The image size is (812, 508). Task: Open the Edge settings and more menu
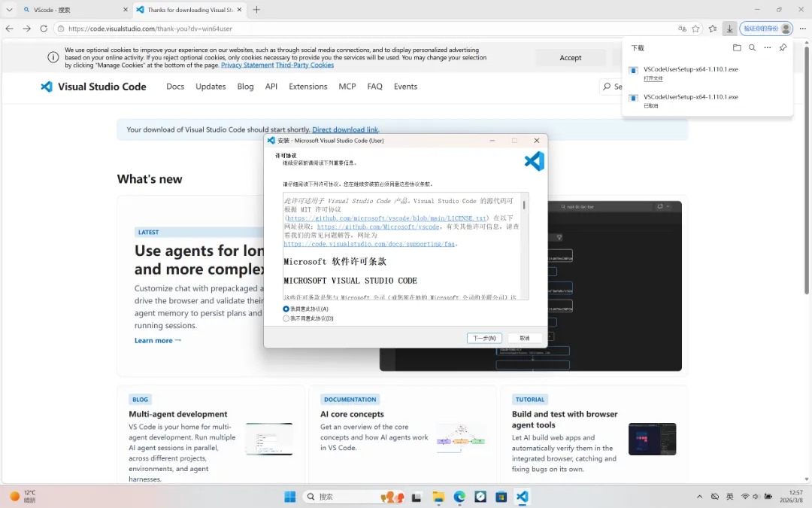click(802, 29)
